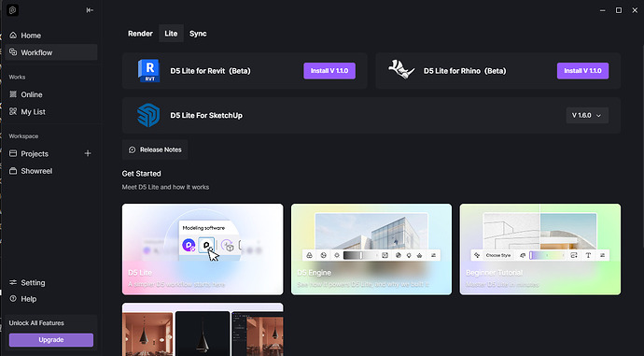Image resolution: width=644 pixels, height=356 pixels.
Task: Install V 1.1.0 for D5 Lite Rhino
Action: tap(582, 71)
